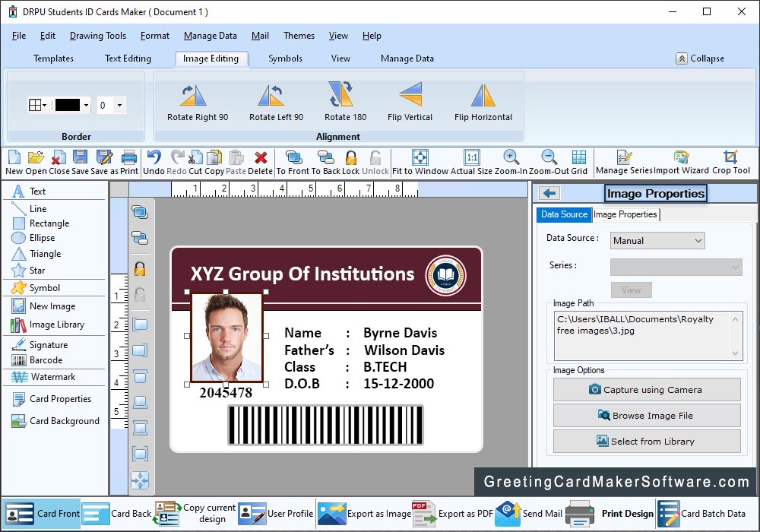The image size is (760, 532).
Task: Add a Barcode from left panel
Action: tap(46, 360)
